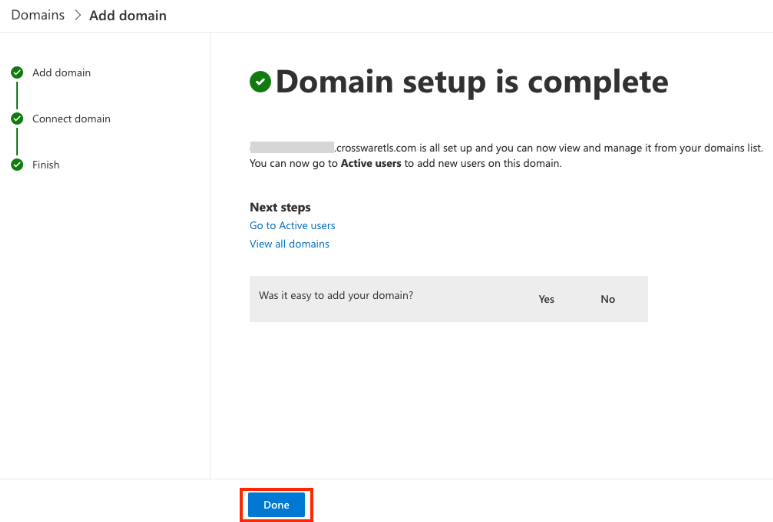
Task: Click the Domain setup is complete heading
Action: pos(471,82)
